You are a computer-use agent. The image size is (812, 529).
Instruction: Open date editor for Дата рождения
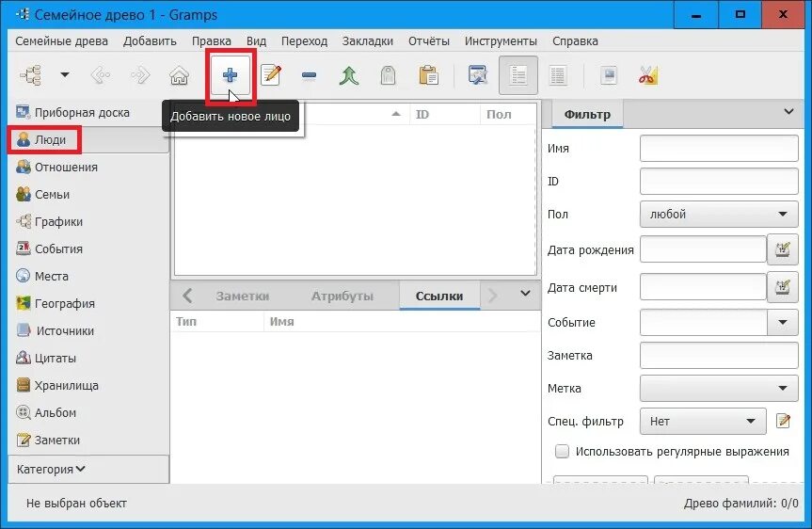[783, 249]
